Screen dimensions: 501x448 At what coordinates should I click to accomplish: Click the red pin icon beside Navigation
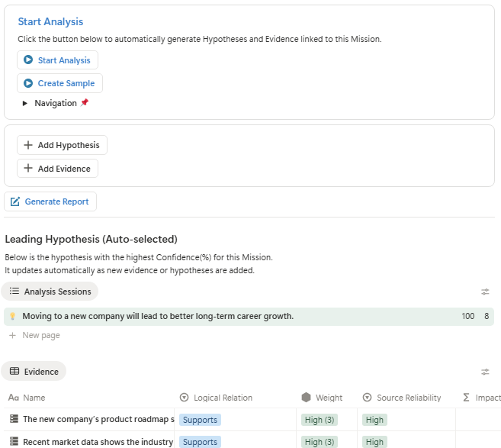pyautogui.click(x=85, y=103)
